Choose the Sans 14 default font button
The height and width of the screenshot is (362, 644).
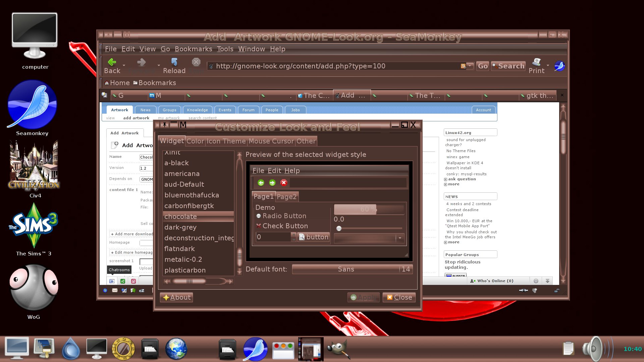352,269
